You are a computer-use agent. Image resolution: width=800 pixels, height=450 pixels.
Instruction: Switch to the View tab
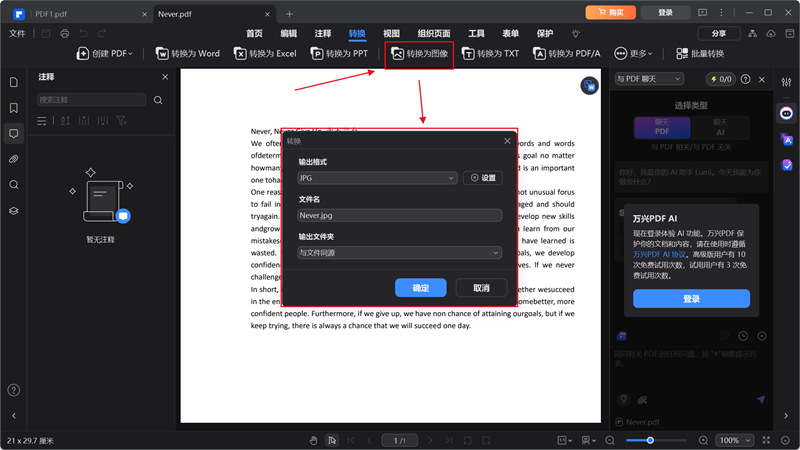tap(391, 34)
